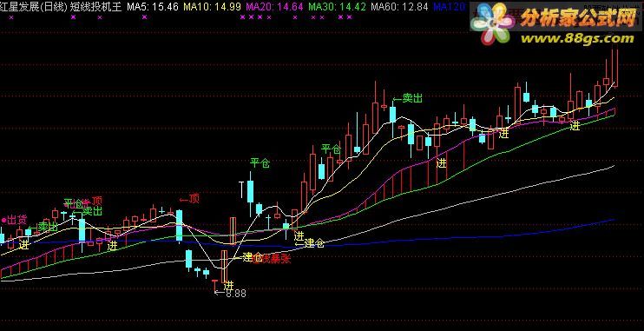This screenshot has height=331, width=644.
Task: Select the MA60: 12.84 readout
Action: (x=399, y=7)
